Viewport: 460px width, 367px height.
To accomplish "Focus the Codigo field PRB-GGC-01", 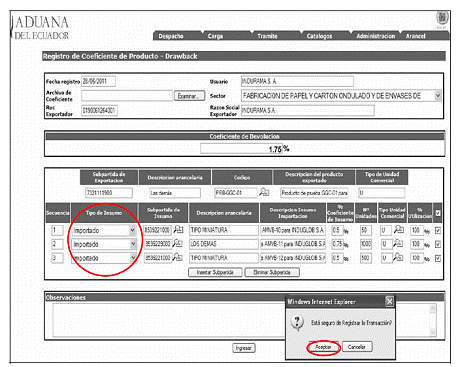I will (236, 193).
